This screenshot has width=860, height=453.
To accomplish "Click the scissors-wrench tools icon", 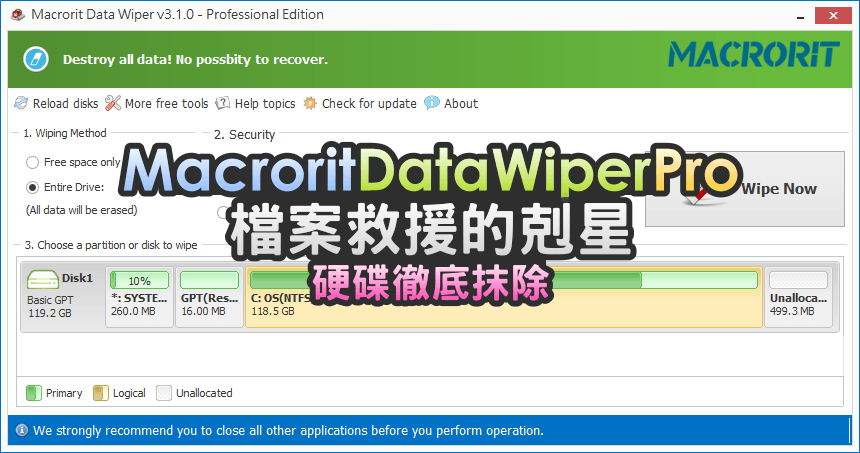I will (112, 103).
